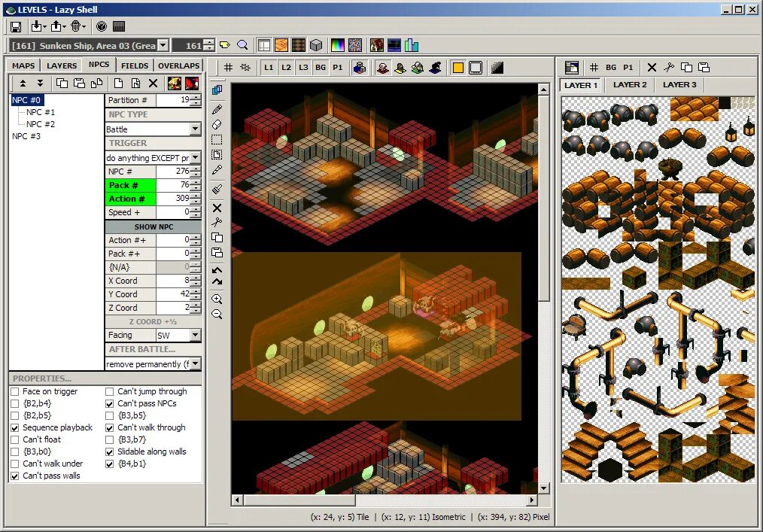Switch to the MAPS tab
The width and height of the screenshot is (763, 532).
[23, 65]
